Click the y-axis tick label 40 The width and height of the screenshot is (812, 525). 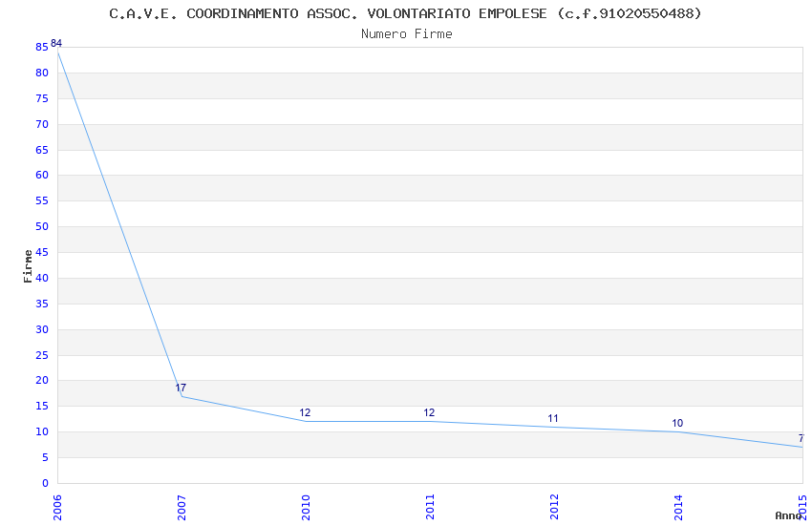click(42, 279)
